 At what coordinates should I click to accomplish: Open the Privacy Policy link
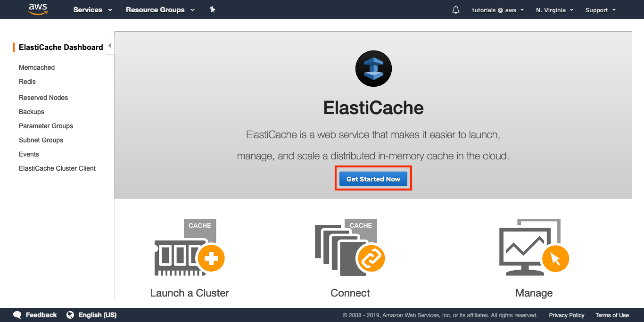(x=566, y=315)
